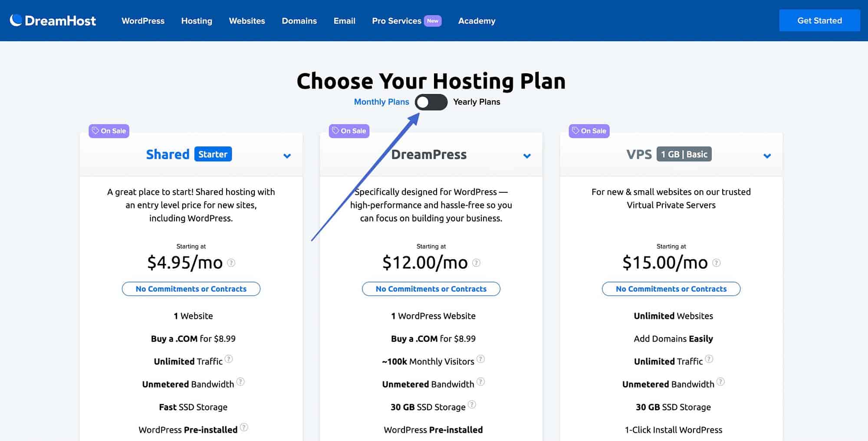Toggle the Monthly/Yearly plans switch
Screen dimensions: 868x441
tap(431, 102)
